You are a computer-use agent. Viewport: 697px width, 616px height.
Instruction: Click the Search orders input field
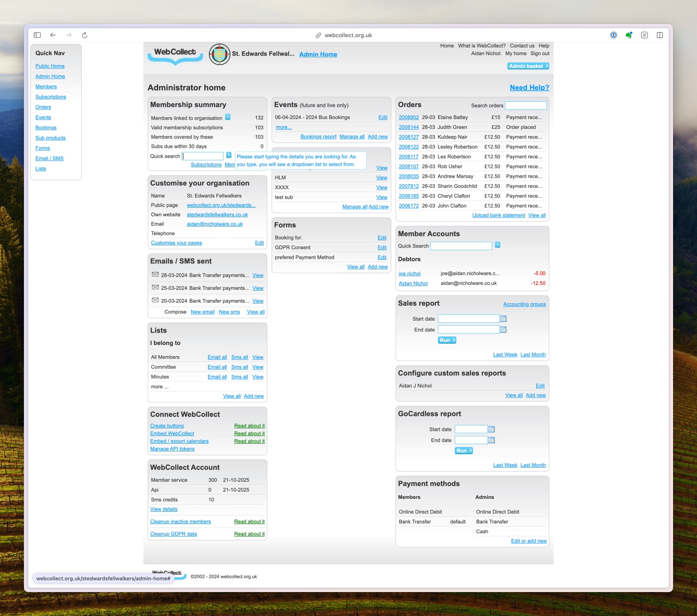click(x=526, y=106)
